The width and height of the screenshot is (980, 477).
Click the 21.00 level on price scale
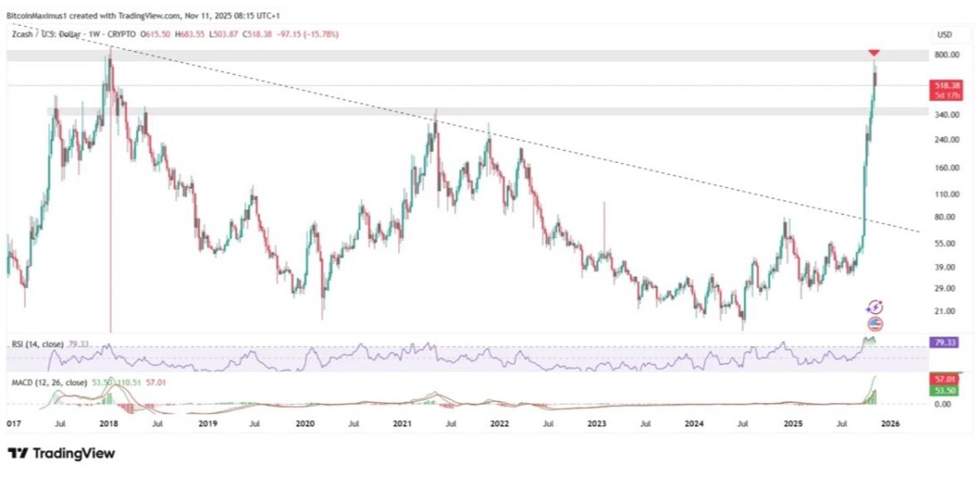point(946,311)
